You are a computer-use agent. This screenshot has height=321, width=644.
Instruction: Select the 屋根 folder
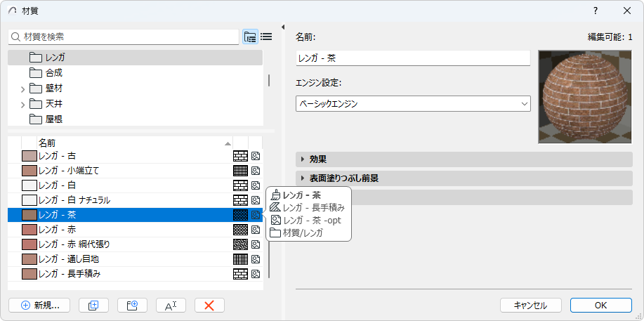pyautogui.click(x=55, y=119)
